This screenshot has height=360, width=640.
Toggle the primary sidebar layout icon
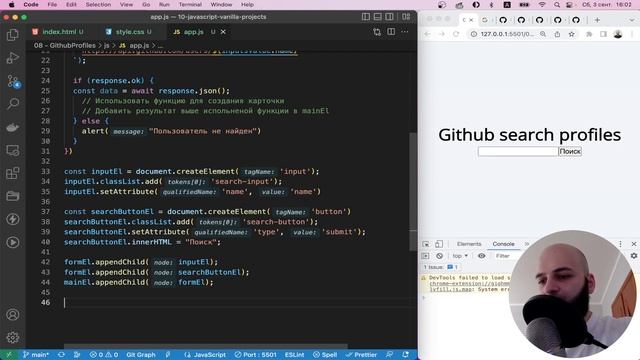(x=366, y=17)
